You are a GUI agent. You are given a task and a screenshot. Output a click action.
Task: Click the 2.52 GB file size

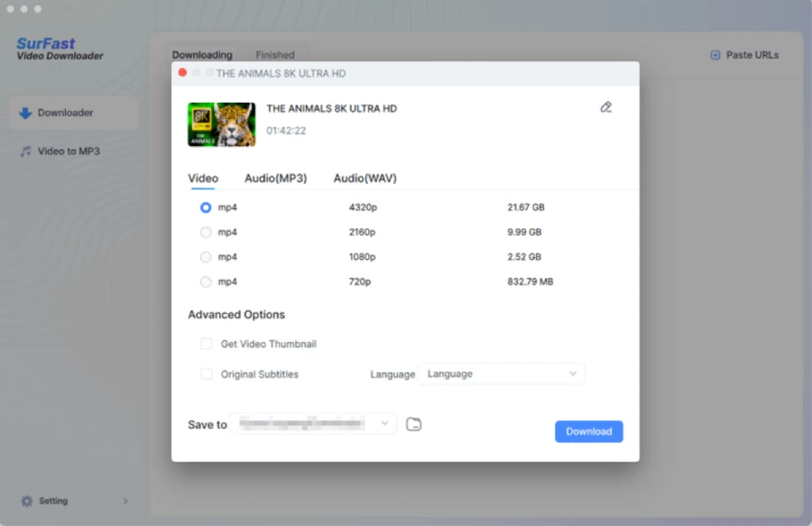click(524, 257)
